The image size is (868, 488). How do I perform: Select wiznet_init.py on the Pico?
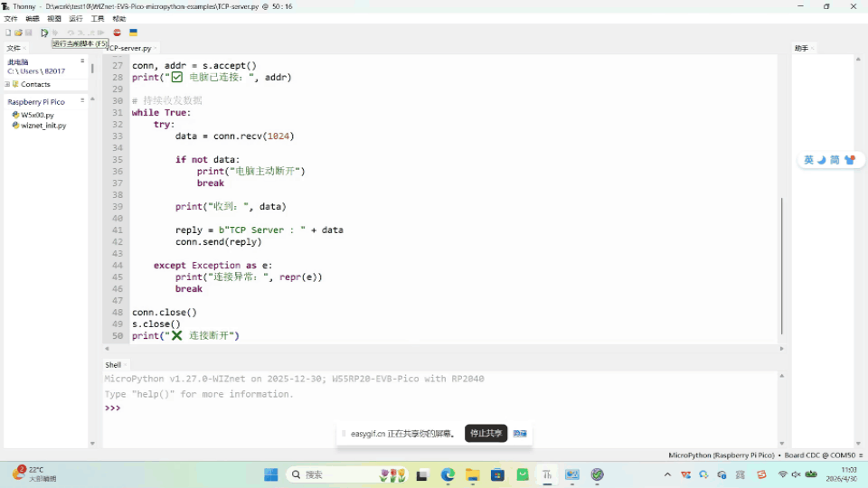pyautogui.click(x=39, y=126)
